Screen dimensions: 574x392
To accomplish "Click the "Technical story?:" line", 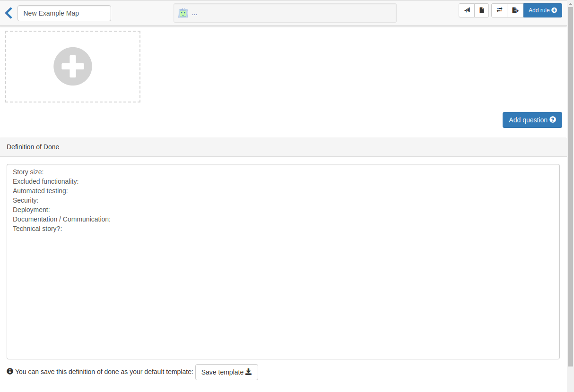I will pos(38,229).
